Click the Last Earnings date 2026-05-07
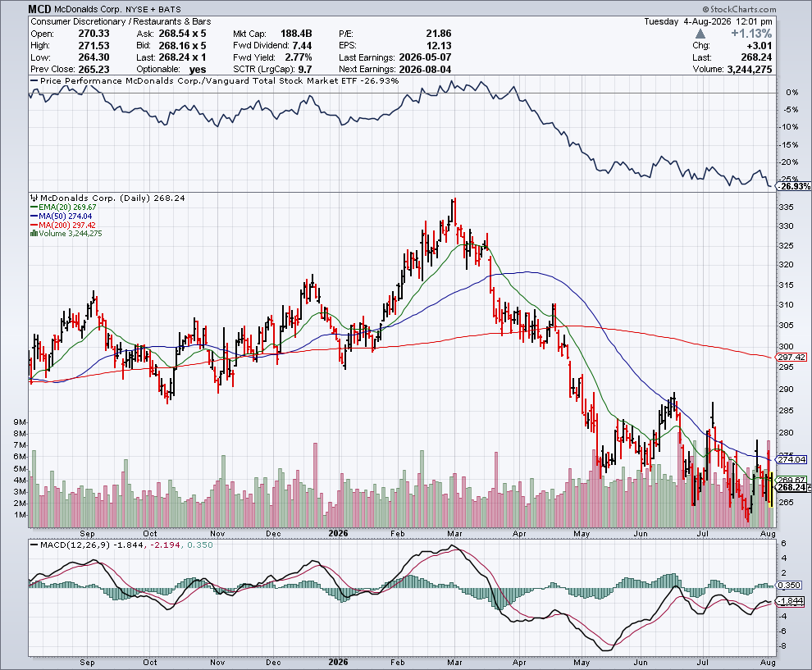The image size is (812, 670). point(425,57)
